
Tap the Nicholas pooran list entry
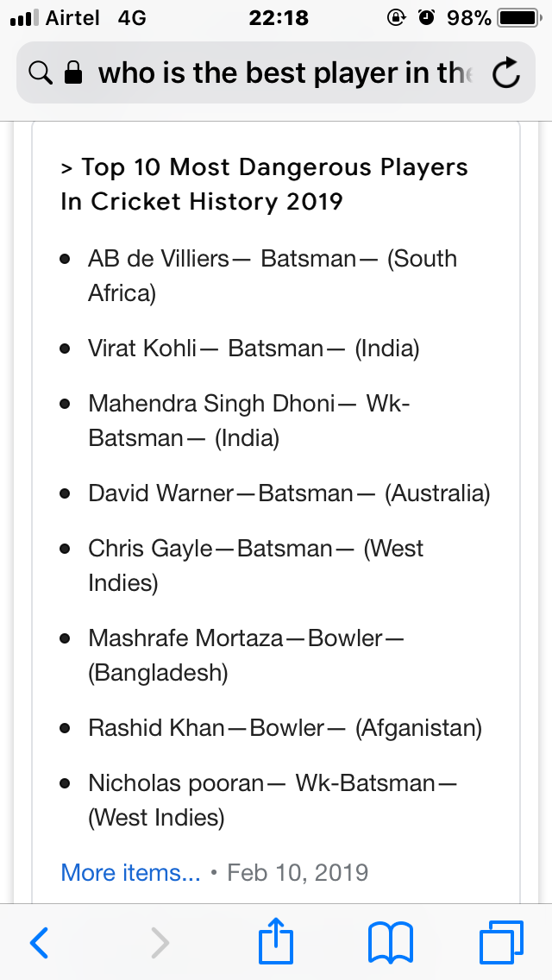pyautogui.click(x=273, y=800)
